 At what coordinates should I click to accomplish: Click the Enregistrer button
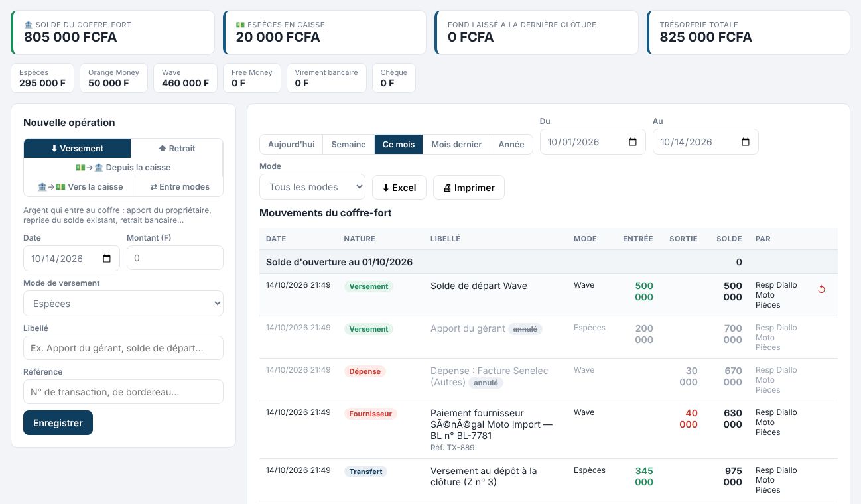click(58, 423)
